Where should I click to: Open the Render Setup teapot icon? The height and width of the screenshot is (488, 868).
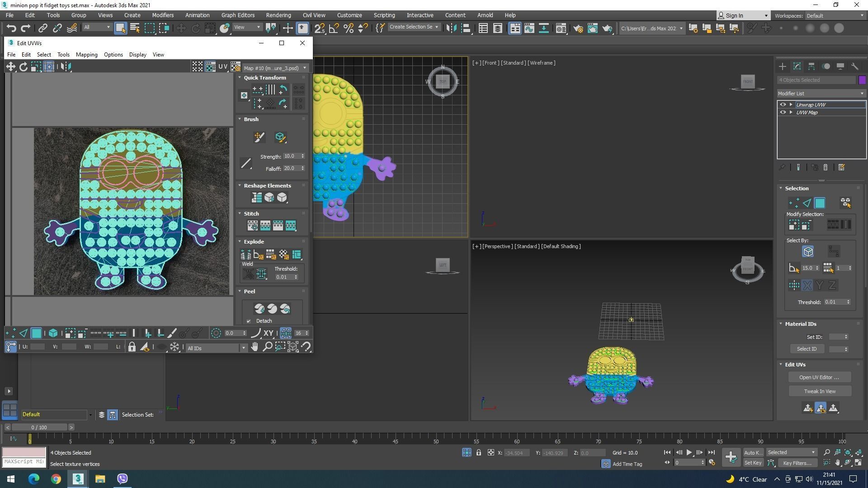(578, 28)
